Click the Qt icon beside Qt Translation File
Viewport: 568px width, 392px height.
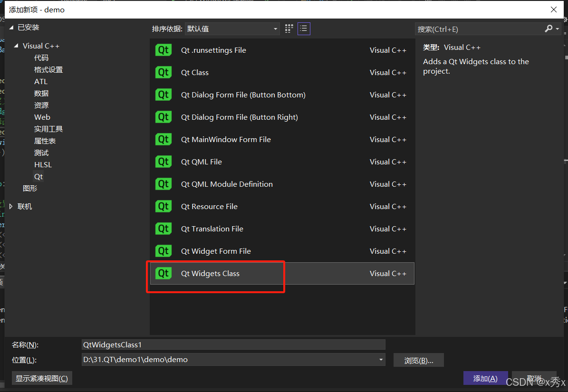click(164, 229)
